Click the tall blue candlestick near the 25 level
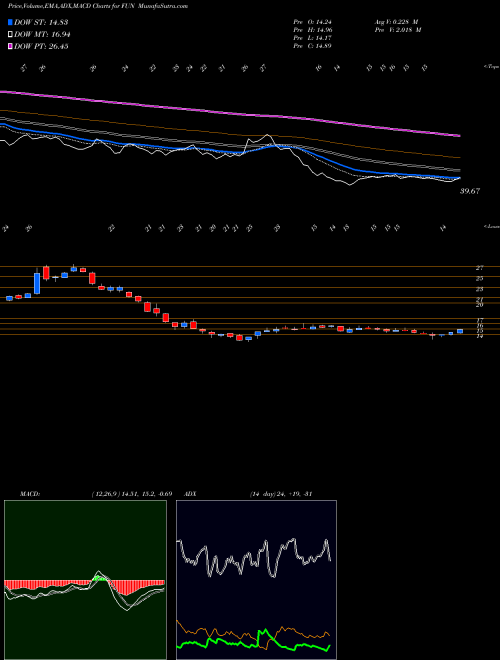 point(37,283)
